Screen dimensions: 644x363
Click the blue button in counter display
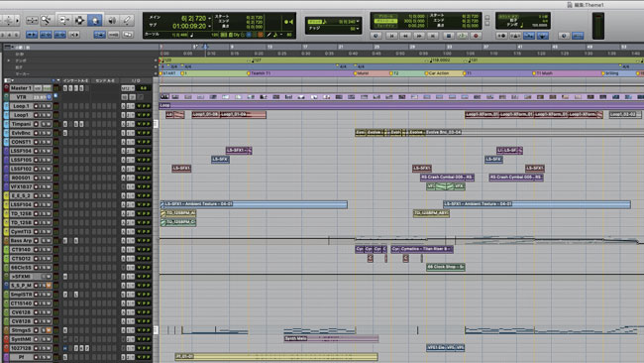249,35
